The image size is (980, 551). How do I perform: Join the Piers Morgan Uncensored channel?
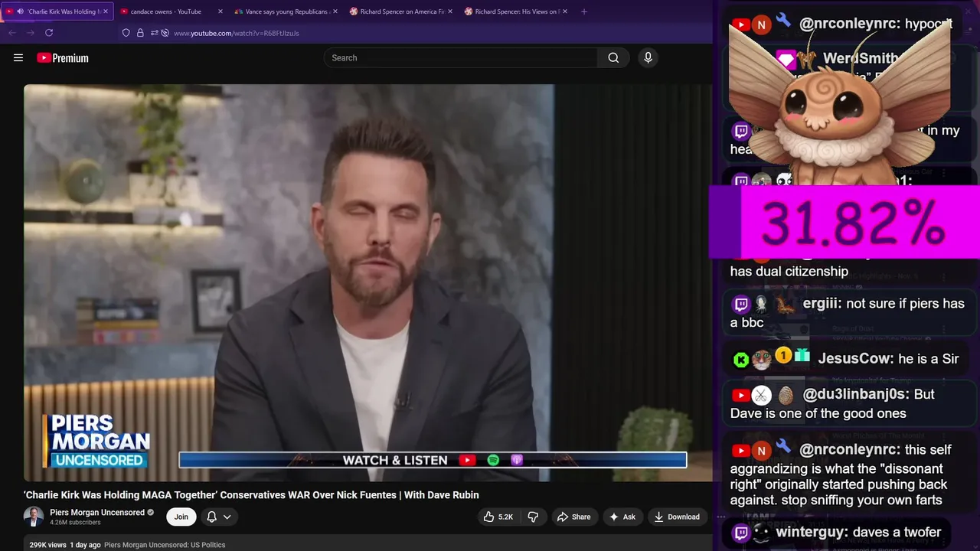(181, 517)
